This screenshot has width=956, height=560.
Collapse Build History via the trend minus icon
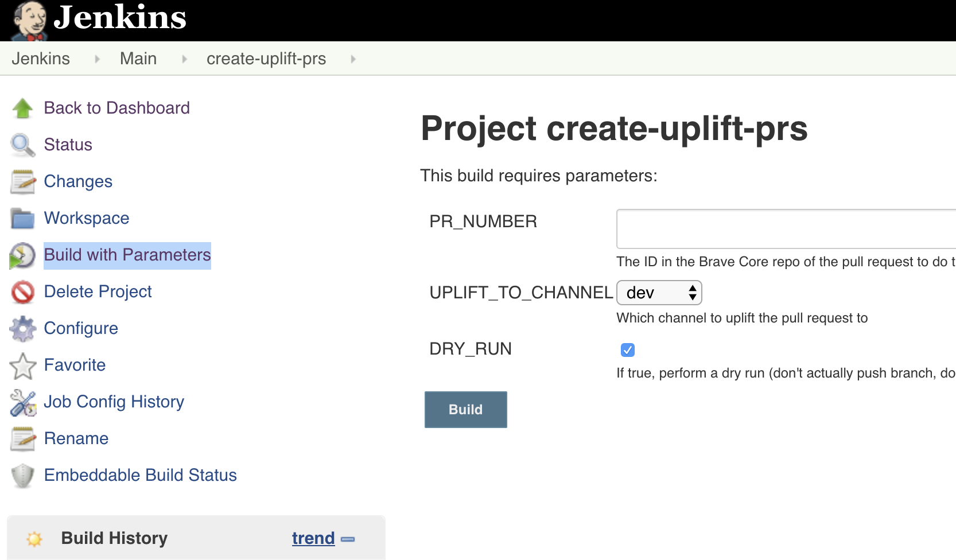click(x=348, y=539)
